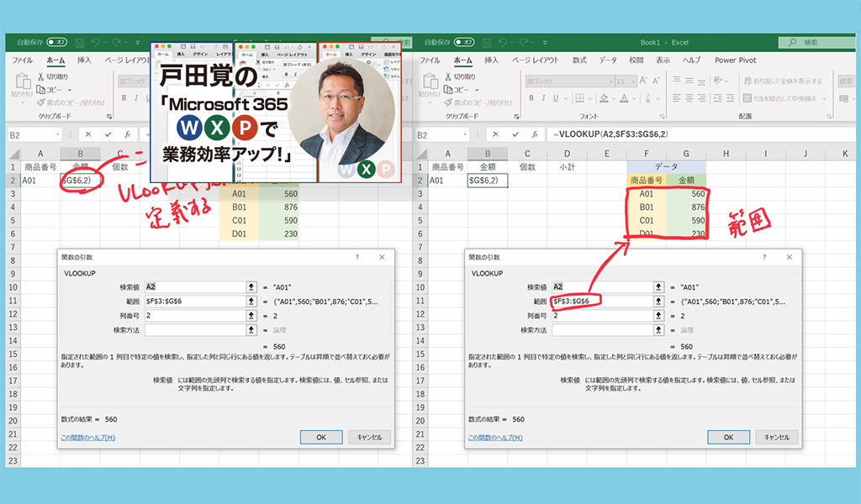Click Cut (切り取り) in right Excel window
This screenshot has width=861, height=504.
pos(460,76)
